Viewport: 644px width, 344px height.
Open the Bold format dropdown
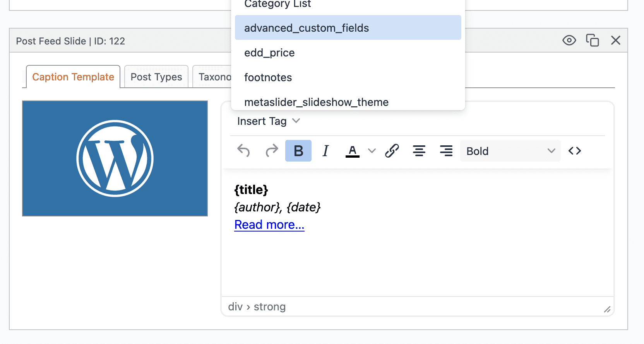coord(510,151)
